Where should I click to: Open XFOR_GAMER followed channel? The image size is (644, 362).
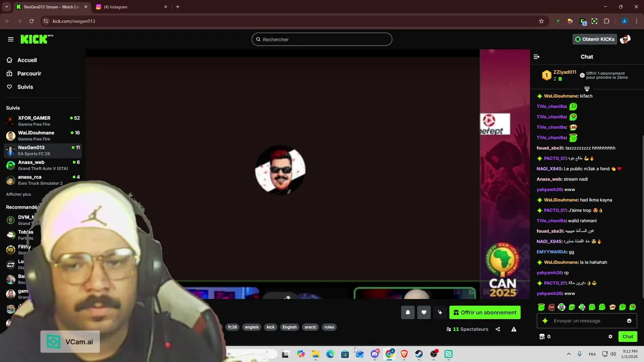tap(43, 121)
